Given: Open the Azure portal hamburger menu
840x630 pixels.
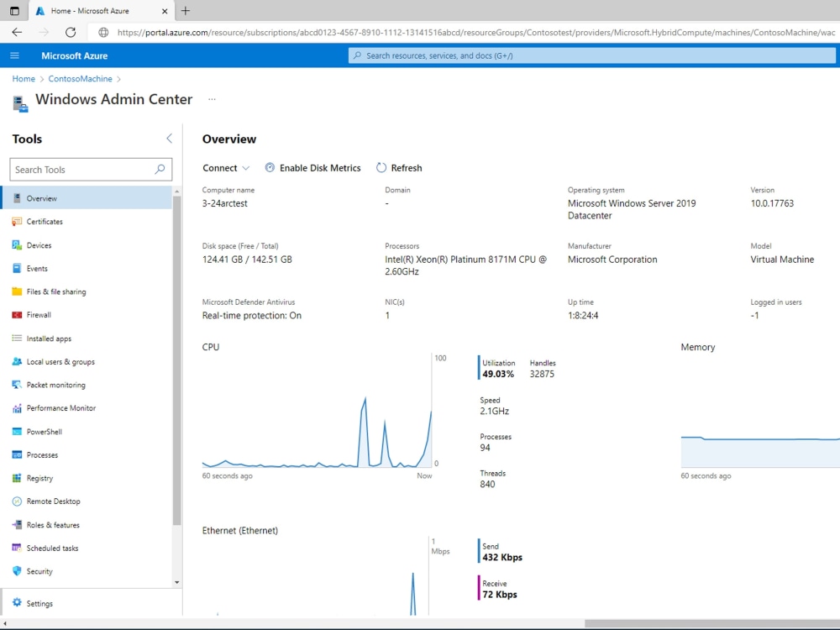Looking at the screenshot, I should coord(14,55).
